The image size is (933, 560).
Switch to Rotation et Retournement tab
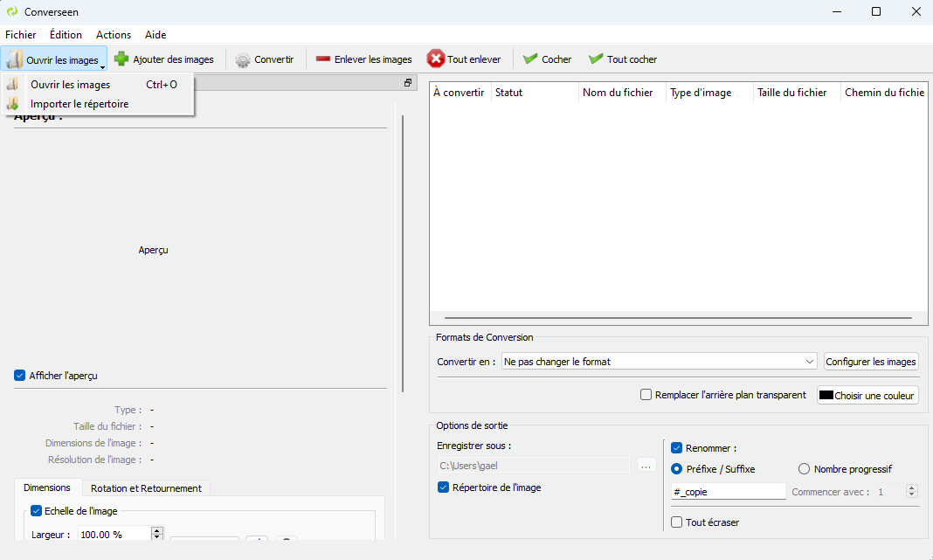click(146, 488)
